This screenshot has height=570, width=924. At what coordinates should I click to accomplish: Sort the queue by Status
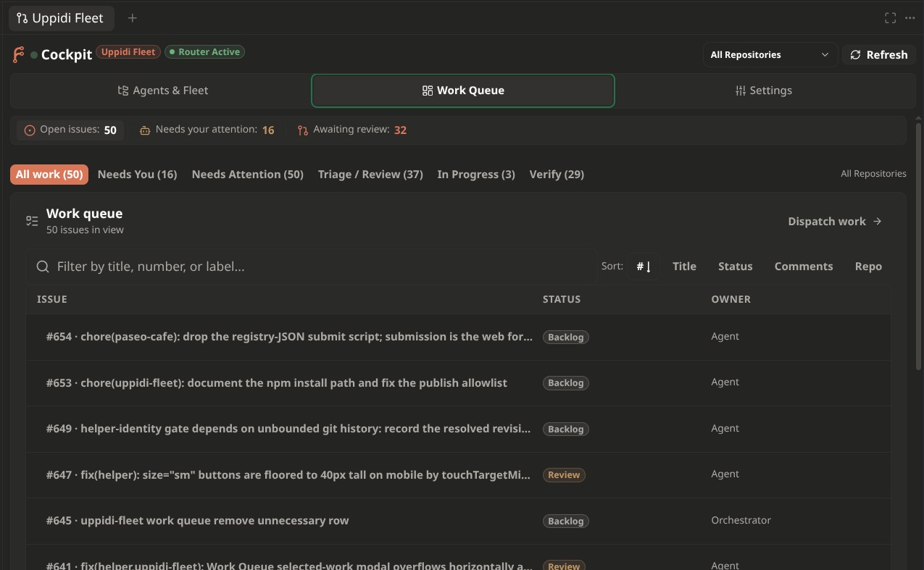[735, 267]
